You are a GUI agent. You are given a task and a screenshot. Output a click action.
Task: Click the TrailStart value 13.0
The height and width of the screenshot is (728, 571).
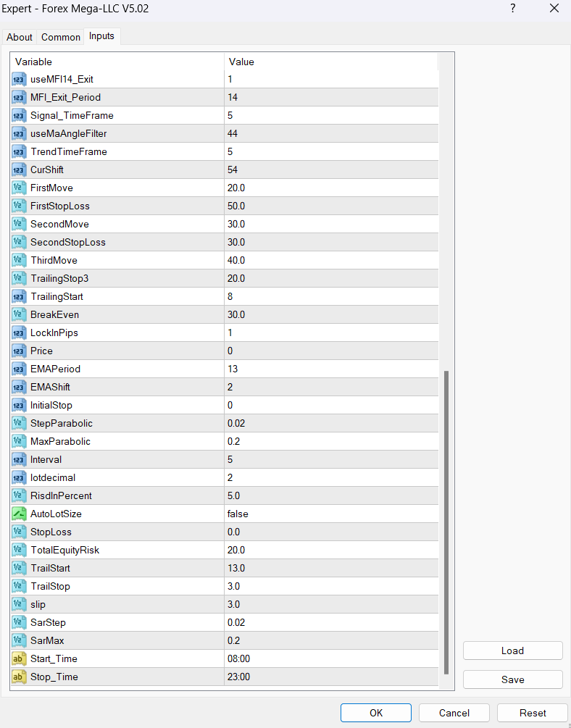(236, 569)
